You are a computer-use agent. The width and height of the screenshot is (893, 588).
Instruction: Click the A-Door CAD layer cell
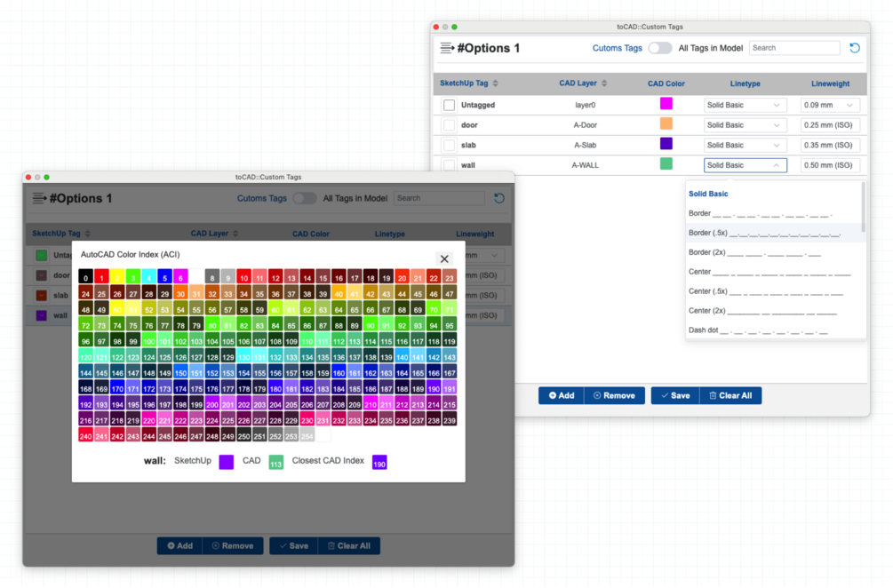[585, 125]
